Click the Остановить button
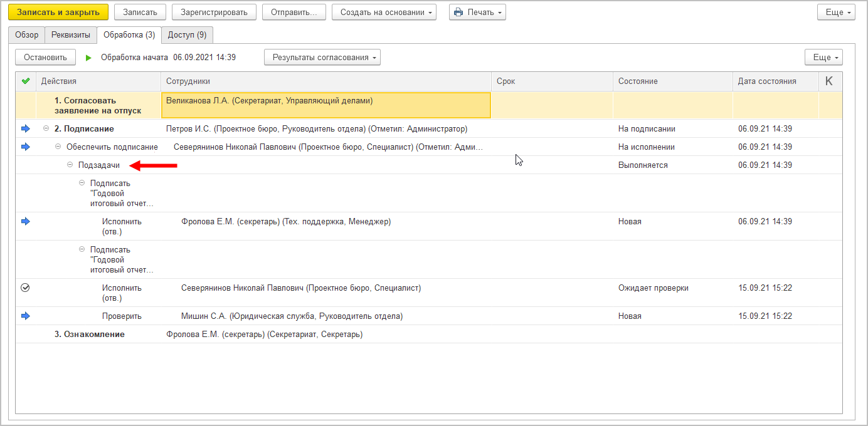This screenshot has height=426, width=868. click(45, 58)
